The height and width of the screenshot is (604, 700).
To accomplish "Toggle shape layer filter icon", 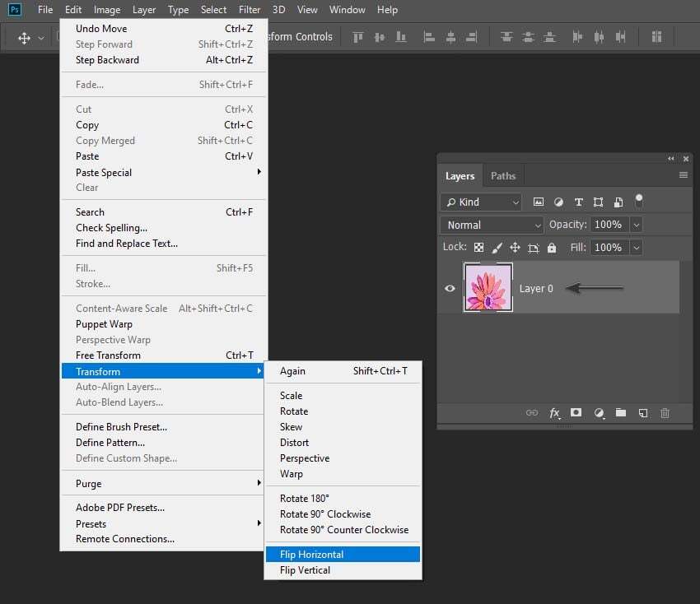I will 598,202.
